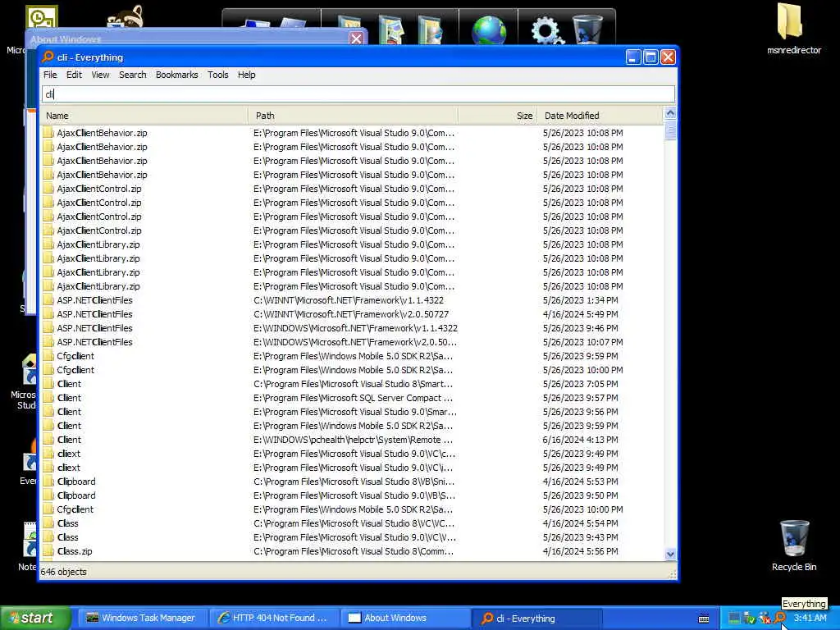Click the Task Manager CPU meter tray icon
This screenshot has height=630, width=840.
coord(734,619)
